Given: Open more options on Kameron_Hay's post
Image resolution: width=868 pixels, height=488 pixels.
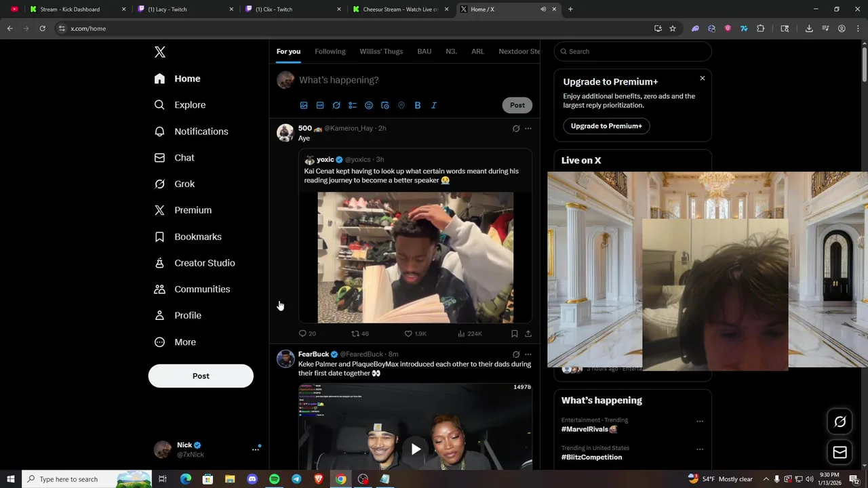Looking at the screenshot, I should (528, 128).
